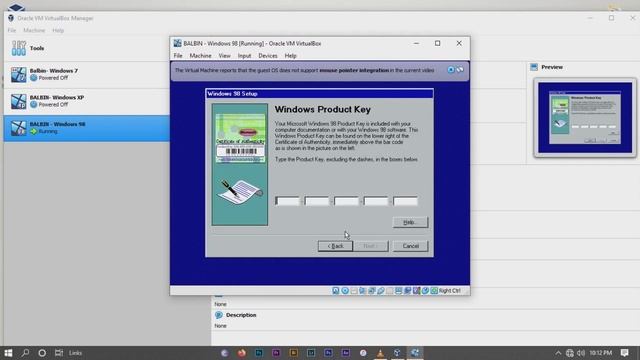Click the Cancel button in Setup

[410, 246]
